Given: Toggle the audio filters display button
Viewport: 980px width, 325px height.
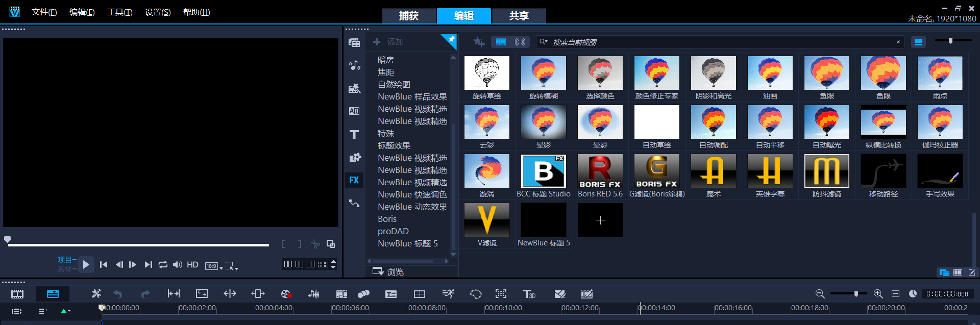Looking at the screenshot, I should point(520,42).
